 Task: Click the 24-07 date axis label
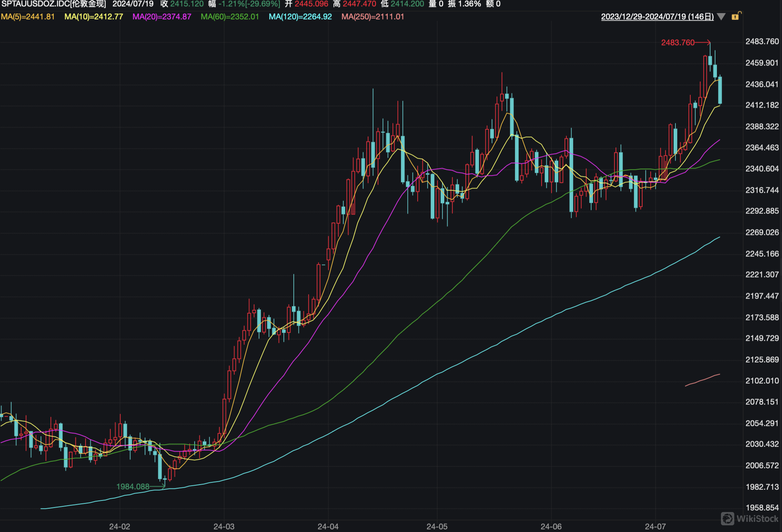[x=655, y=526]
